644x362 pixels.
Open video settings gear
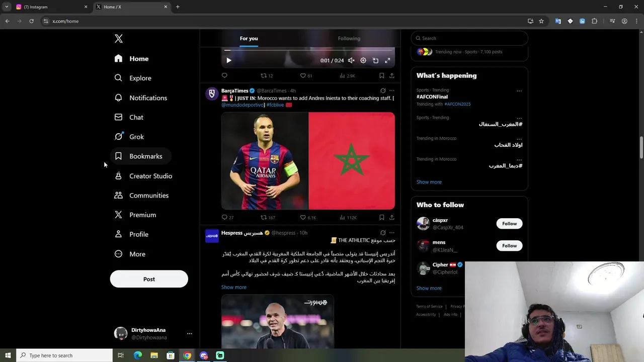[x=363, y=60]
